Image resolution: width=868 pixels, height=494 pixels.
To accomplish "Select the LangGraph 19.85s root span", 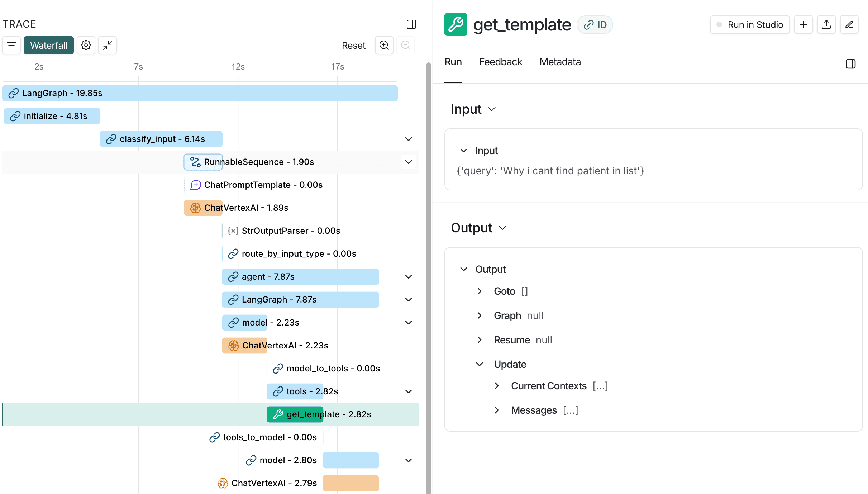I will tap(200, 93).
